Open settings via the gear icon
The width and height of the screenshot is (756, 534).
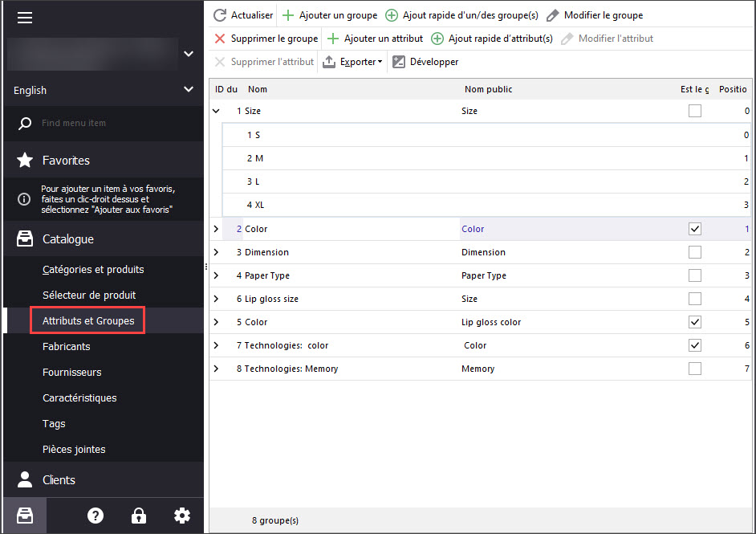click(x=182, y=516)
